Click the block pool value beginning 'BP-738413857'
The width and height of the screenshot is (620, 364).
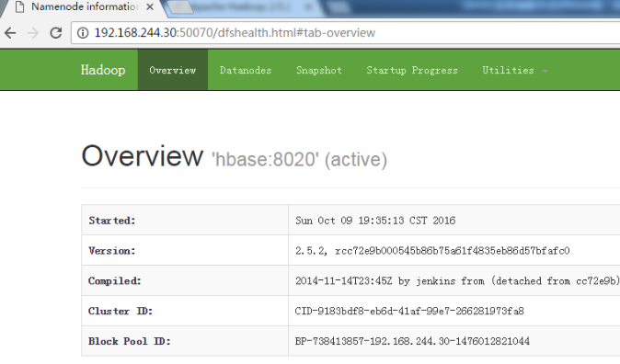412,341
